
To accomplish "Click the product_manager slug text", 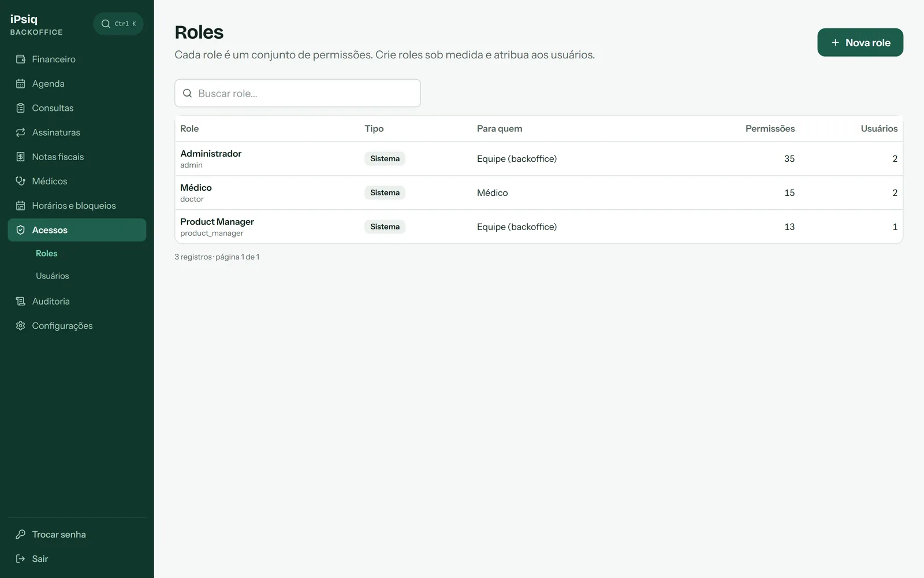I will coord(211,234).
